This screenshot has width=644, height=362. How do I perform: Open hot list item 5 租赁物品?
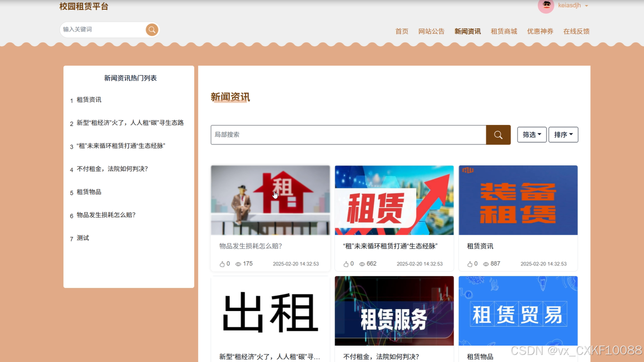click(x=89, y=192)
